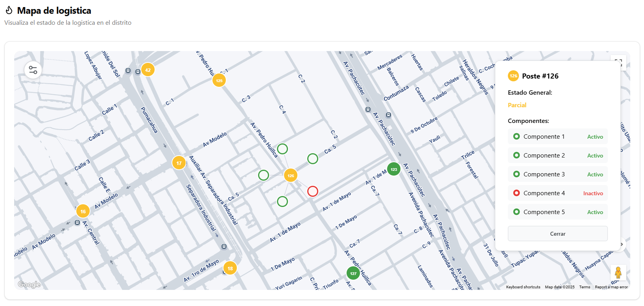
Task: Click pole marker 18 near Av. 1ro de Mayo
Action: (230, 268)
